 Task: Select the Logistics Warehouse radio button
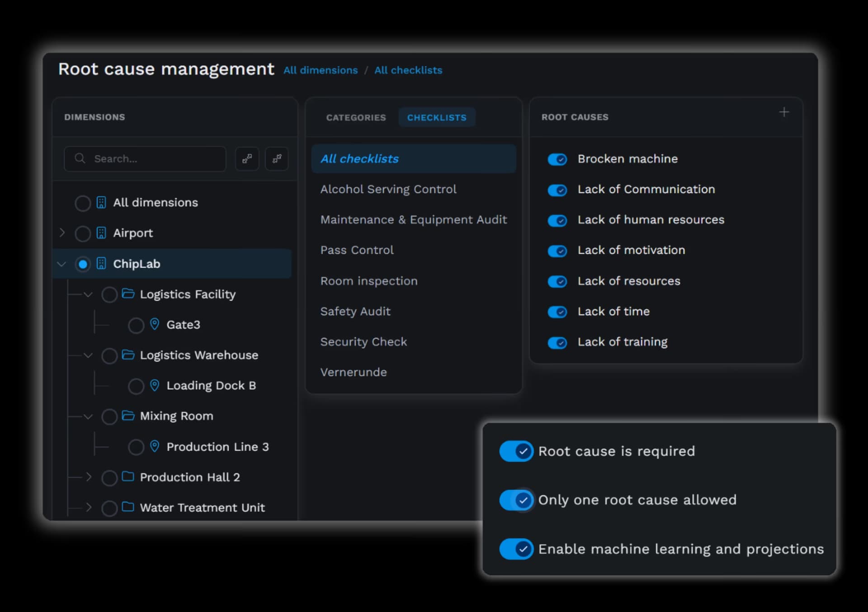pos(109,356)
